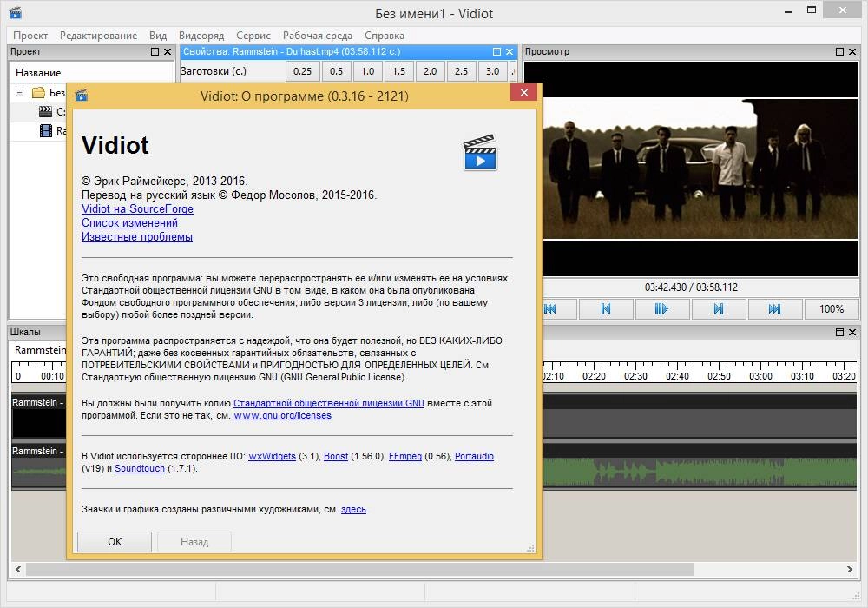
Task: Click OK in the About dialog
Action: coord(115,541)
